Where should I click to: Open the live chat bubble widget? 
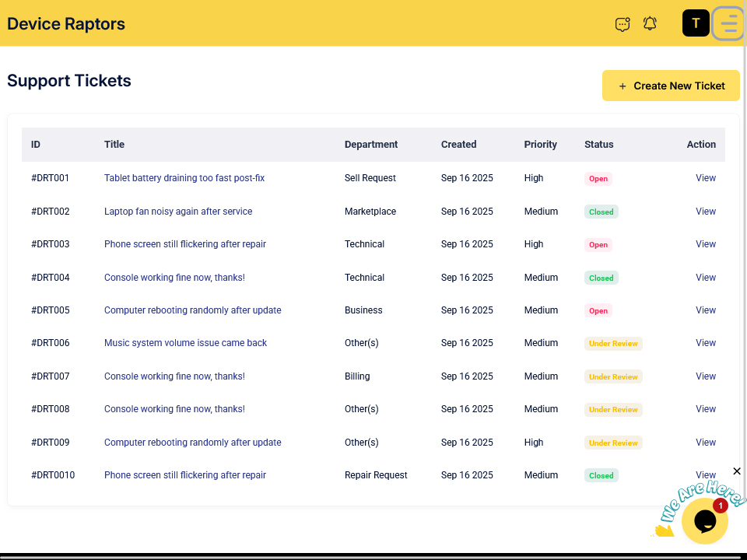[x=704, y=521]
